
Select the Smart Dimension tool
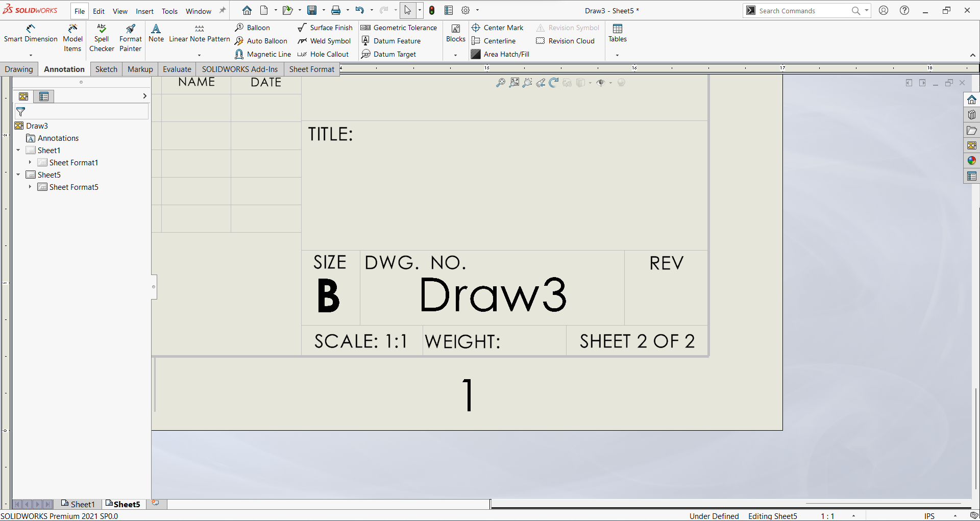click(31, 34)
